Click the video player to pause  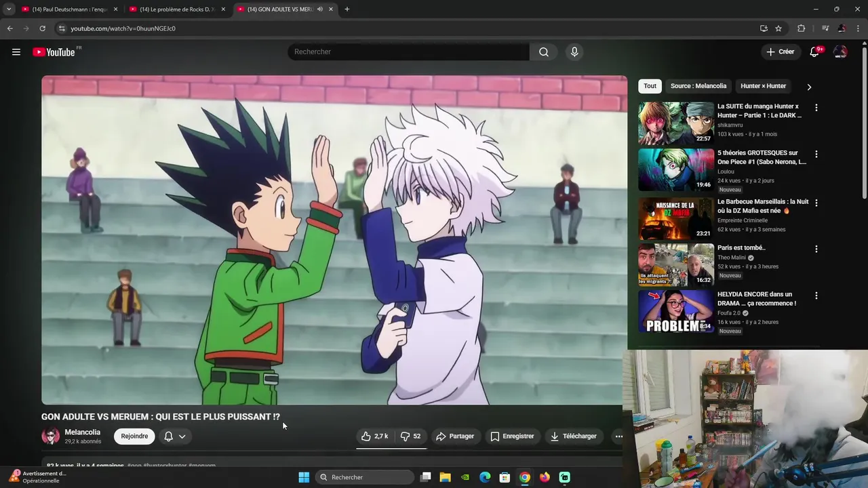(x=334, y=240)
